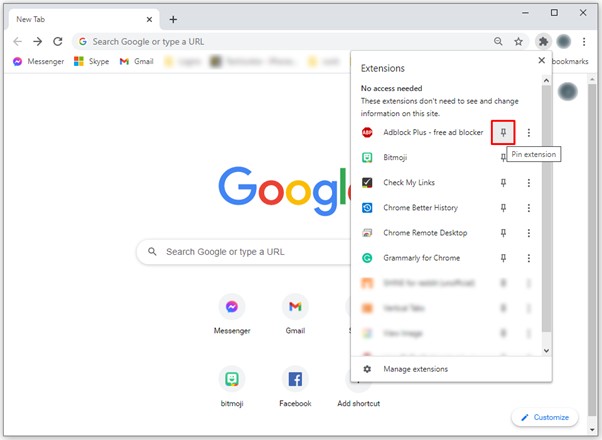602x440 pixels.
Task: Click the Adblock Plus extension icon
Action: click(x=367, y=132)
